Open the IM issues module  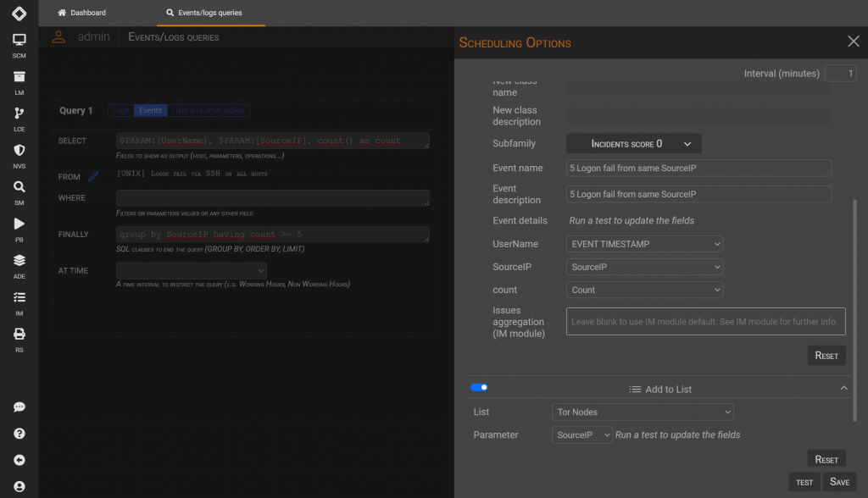click(x=19, y=303)
